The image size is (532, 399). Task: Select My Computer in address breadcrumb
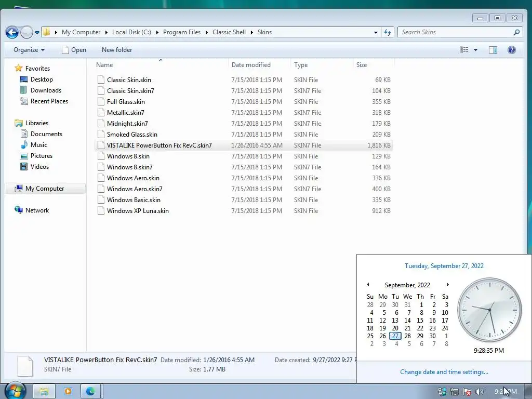[81, 32]
